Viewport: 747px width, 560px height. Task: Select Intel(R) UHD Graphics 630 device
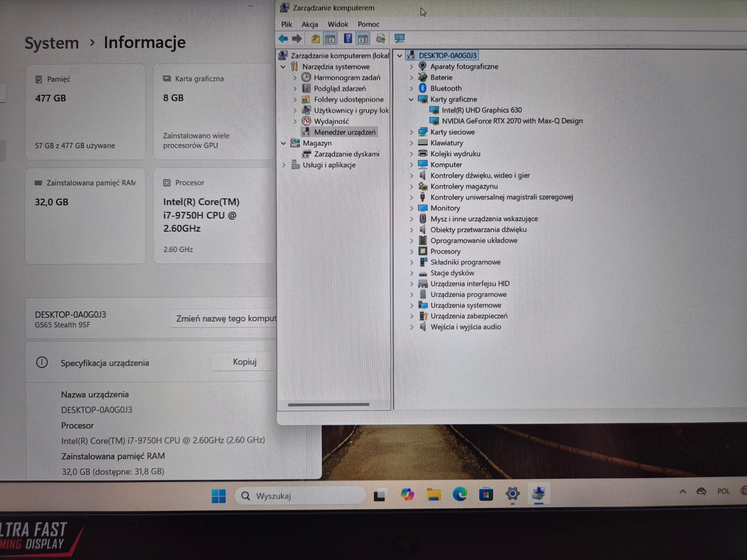point(481,110)
